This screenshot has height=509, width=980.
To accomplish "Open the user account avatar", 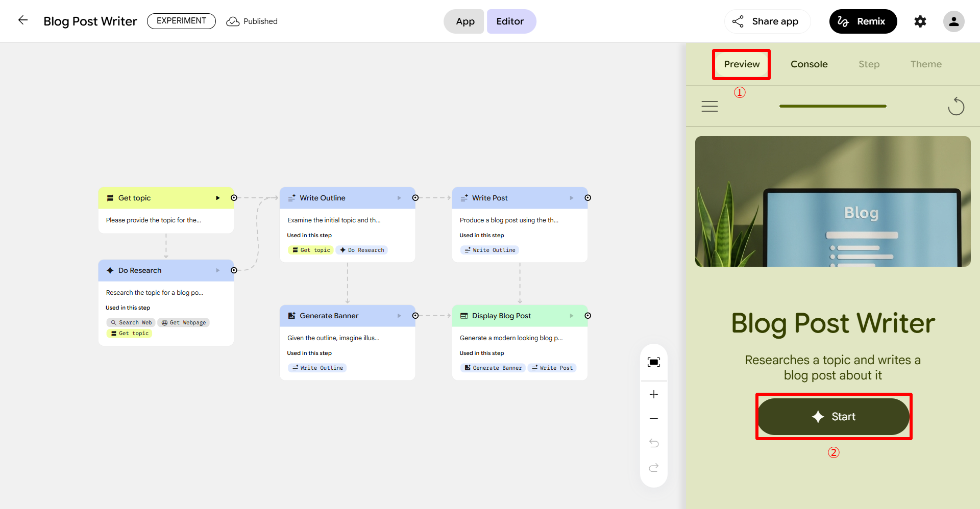I will (953, 21).
